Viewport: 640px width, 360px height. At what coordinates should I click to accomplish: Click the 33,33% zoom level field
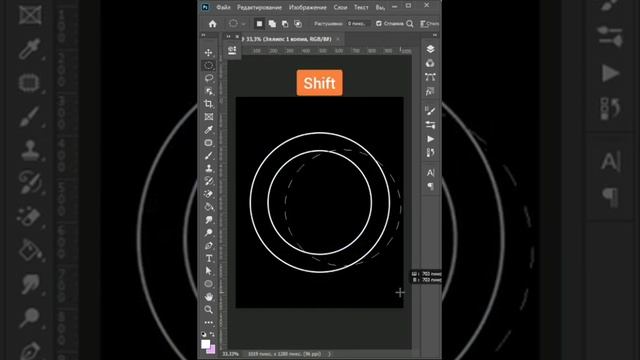[x=231, y=354]
